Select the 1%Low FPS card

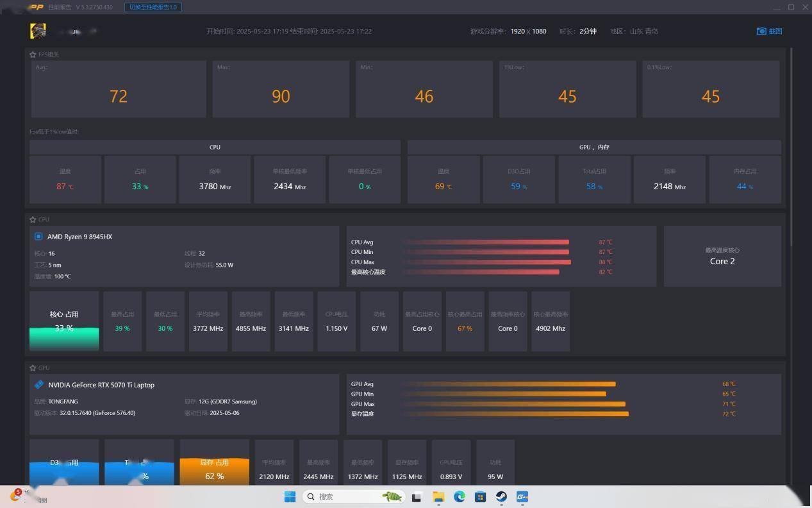click(567, 89)
